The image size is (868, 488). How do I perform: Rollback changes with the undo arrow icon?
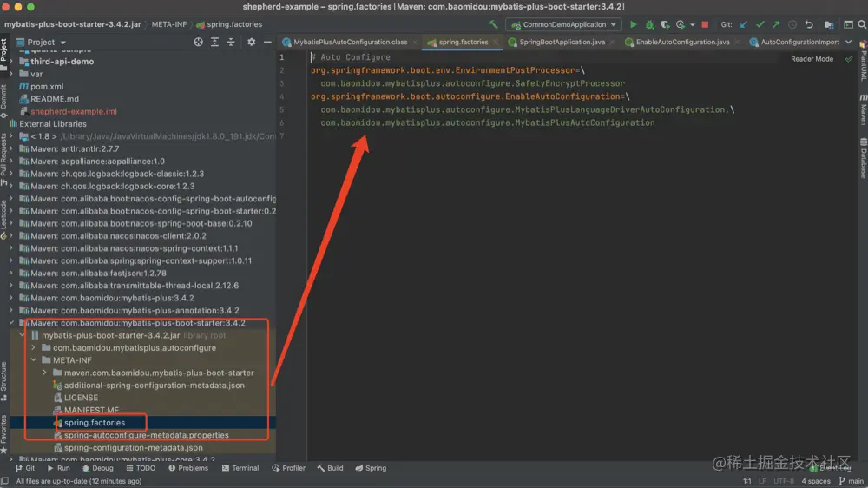click(809, 24)
